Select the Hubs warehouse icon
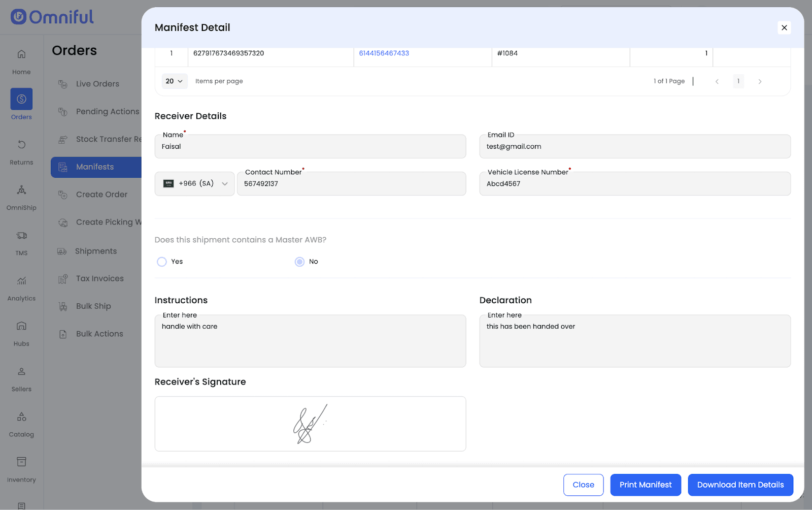The width and height of the screenshot is (812, 510). [21, 326]
